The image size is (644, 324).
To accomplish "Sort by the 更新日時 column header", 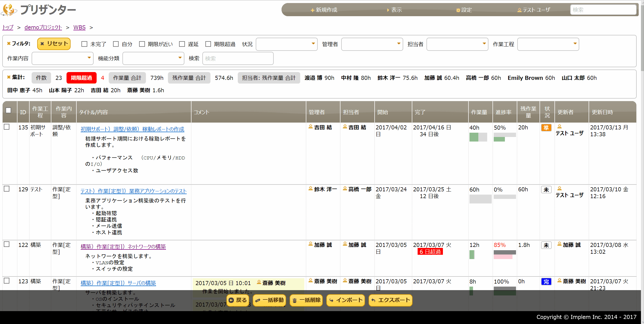I will coord(612,112).
